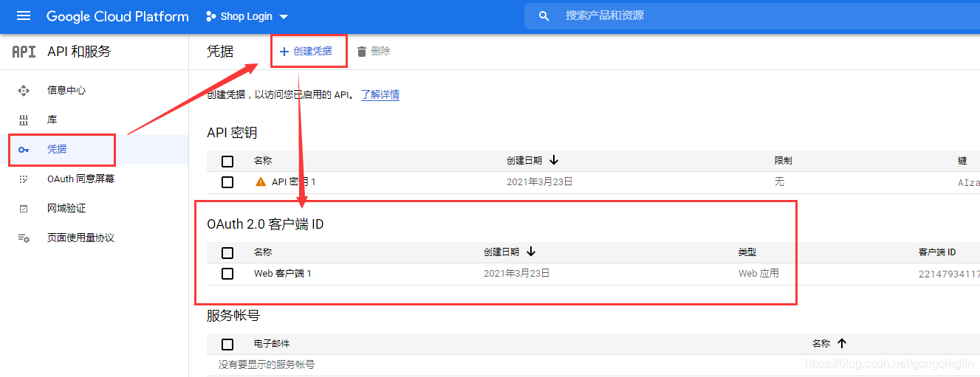The height and width of the screenshot is (377, 980).
Task: Select 凭据 in the sidebar
Action: [57, 149]
